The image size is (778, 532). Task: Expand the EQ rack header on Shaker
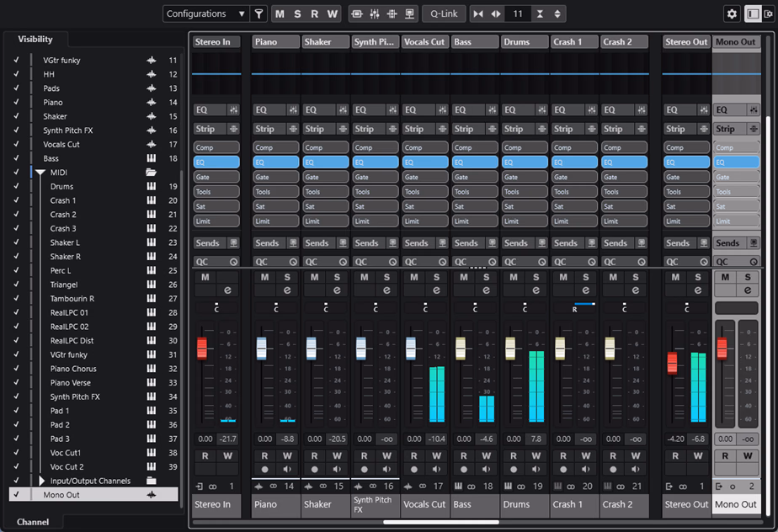click(319, 110)
